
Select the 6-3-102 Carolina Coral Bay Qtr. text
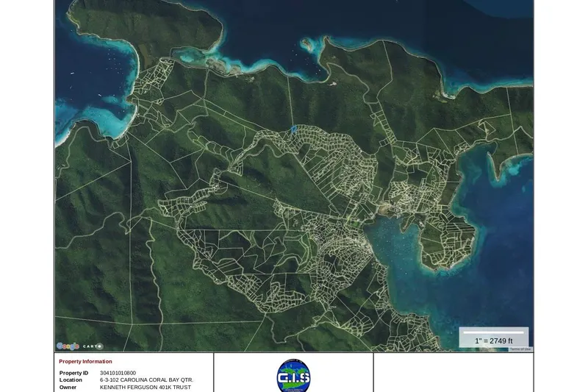coord(146,380)
